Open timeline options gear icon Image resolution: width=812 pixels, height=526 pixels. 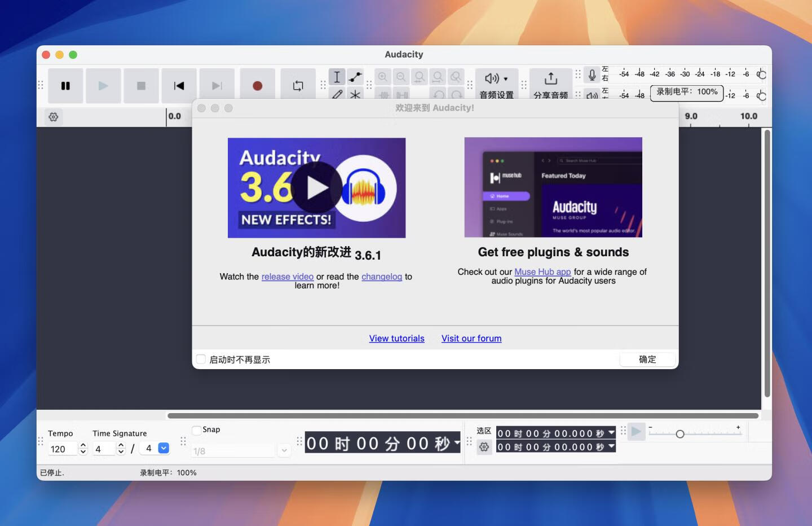click(54, 117)
